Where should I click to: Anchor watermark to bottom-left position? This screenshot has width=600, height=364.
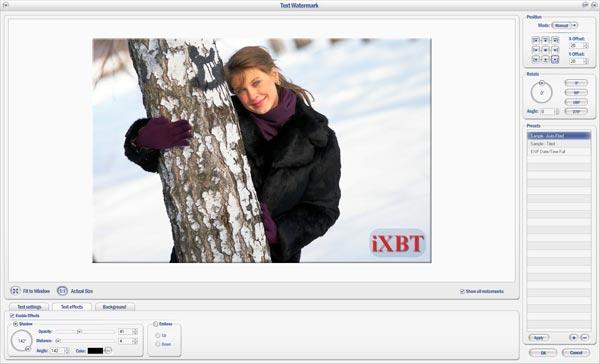535,60
